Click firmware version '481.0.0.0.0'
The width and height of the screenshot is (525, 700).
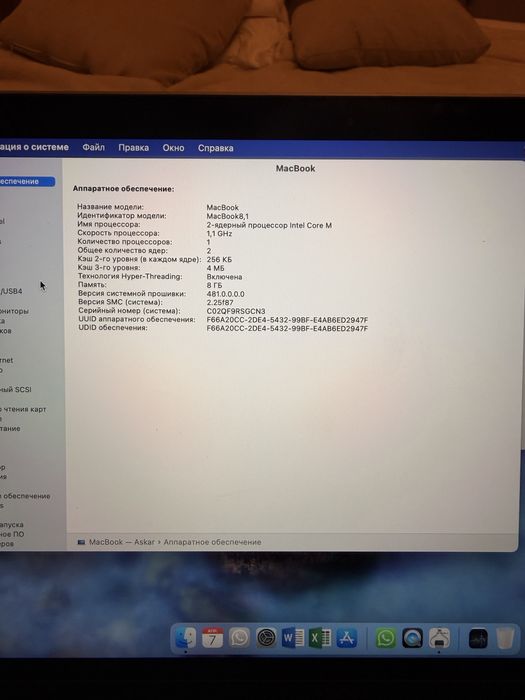[x=226, y=294]
